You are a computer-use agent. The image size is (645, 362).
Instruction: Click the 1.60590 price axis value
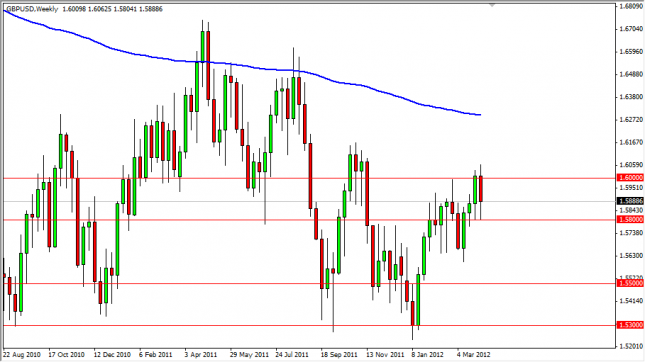point(631,165)
